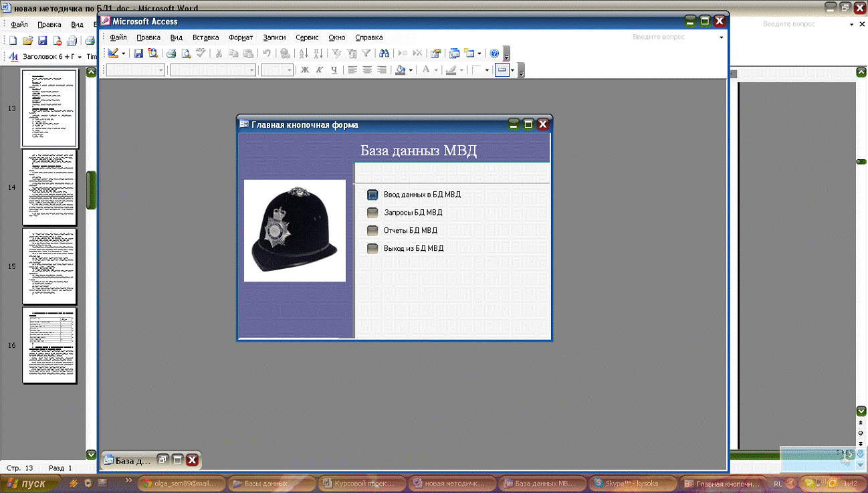Open the Сервис menu
The image size is (868, 493).
click(307, 37)
